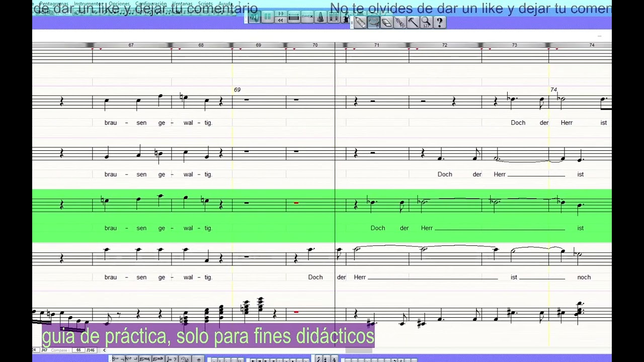Screen dimensions: 644x362
Task: Click lyric 'Herr' under the top staff
Action: pos(567,123)
